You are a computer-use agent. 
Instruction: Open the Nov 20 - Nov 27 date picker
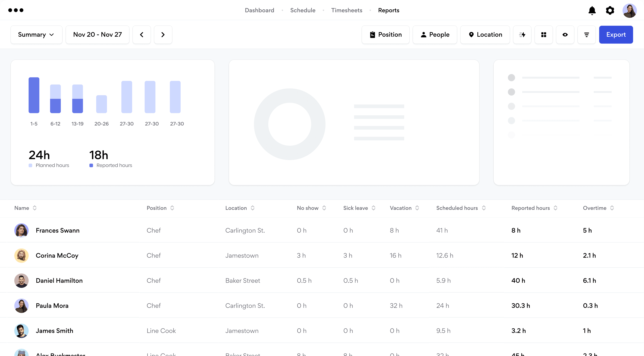[97, 34]
